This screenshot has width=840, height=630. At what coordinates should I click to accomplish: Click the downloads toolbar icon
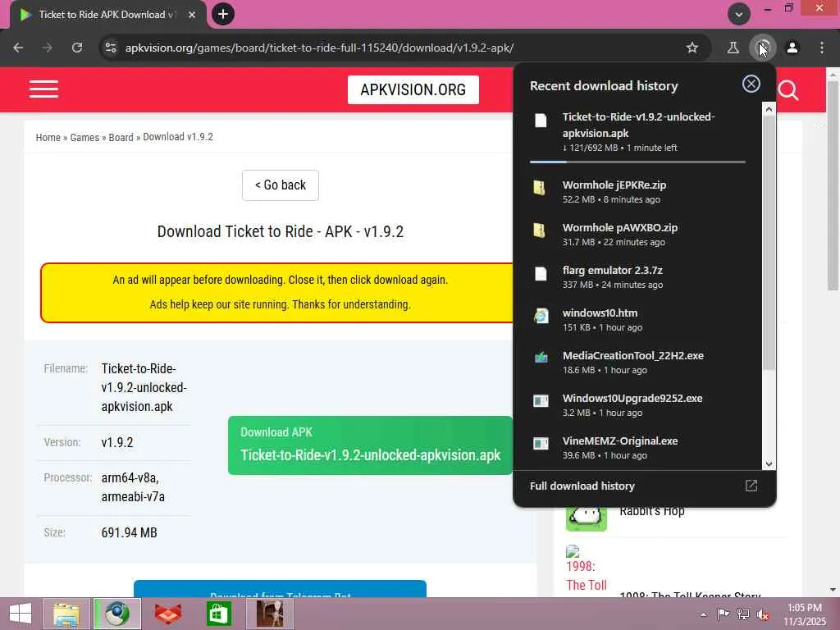tap(762, 48)
